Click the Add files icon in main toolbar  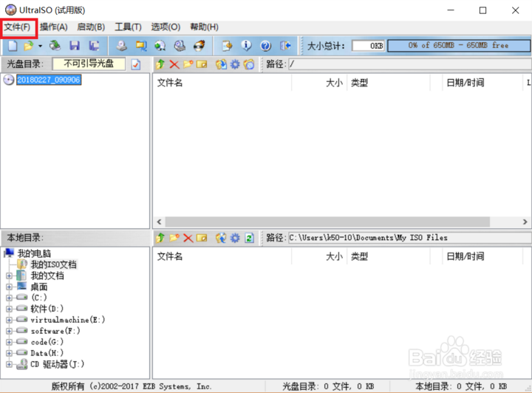[227, 46]
